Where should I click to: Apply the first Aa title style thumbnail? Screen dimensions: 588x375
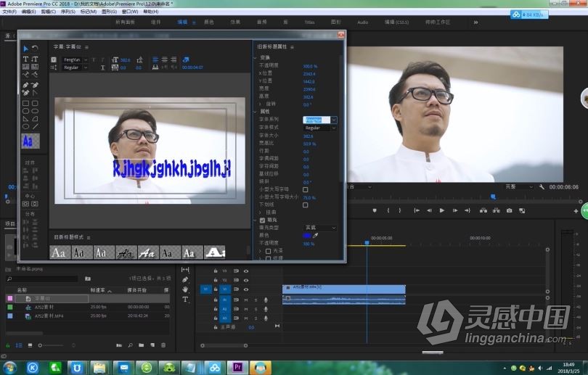point(60,252)
